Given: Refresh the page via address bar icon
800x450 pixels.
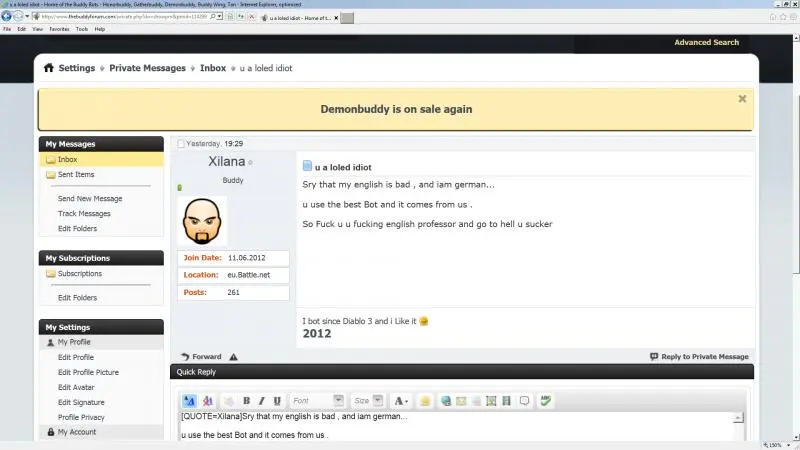Looking at the screenshot, I should pyautogui.click(x=241, y=16).
